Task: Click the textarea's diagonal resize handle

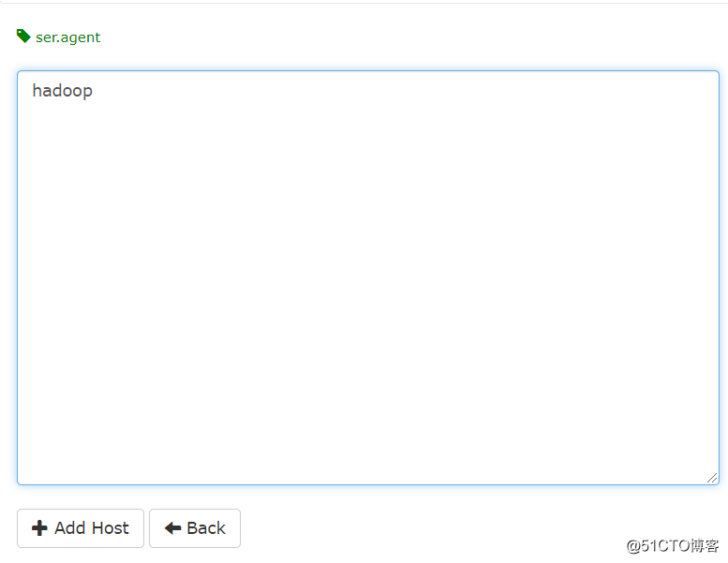Action: click(x=712, y=478)
